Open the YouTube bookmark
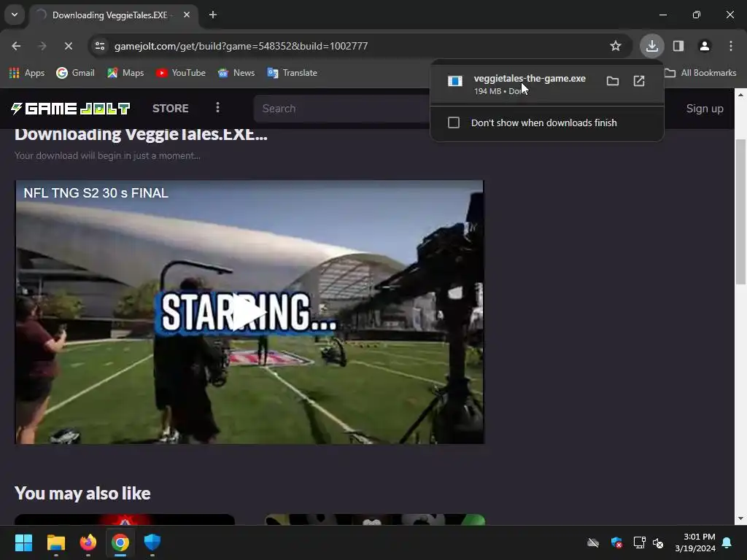Image resolution: width=747 pixels, height=560 pixels. pyautogui.click(x=181, y=73)
